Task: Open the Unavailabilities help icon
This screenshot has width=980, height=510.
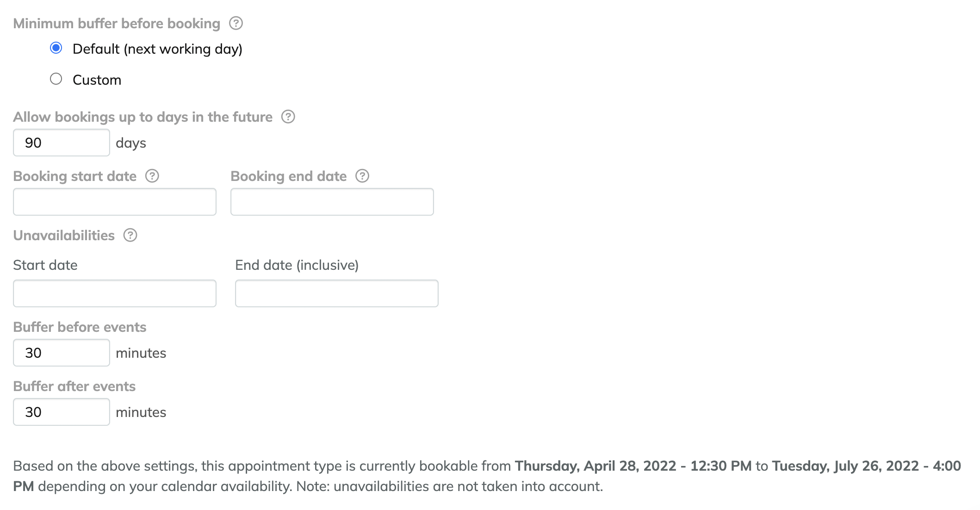Action: (130, 235)
